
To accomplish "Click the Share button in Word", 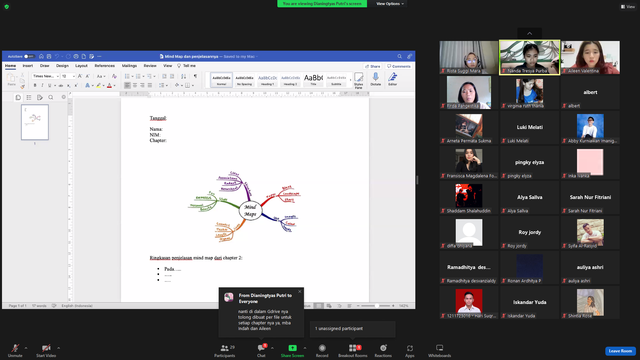I will pyautogui.click(x=373, y=66).
